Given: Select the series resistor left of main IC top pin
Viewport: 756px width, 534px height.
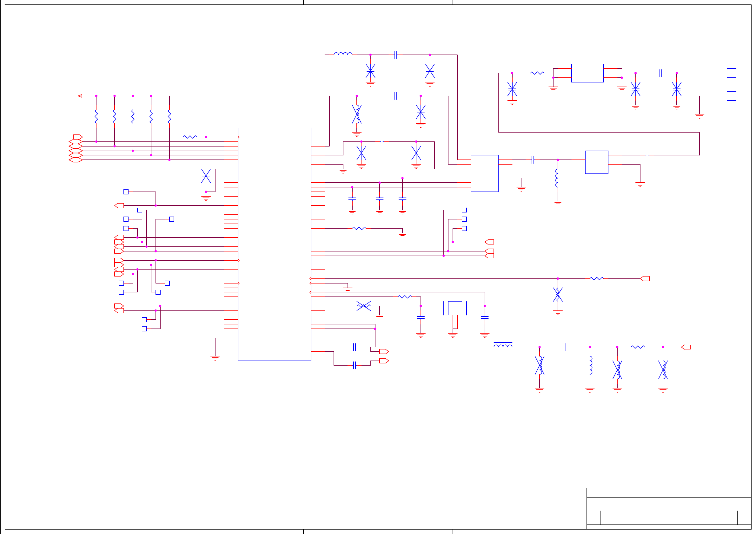Looking at the screenshot, I should click(x=190, y=137).
